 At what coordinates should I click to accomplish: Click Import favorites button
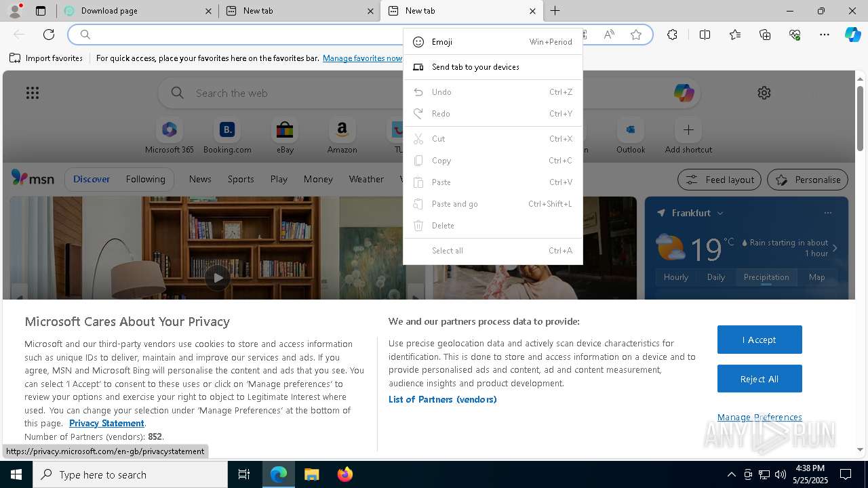click(46, 58)
